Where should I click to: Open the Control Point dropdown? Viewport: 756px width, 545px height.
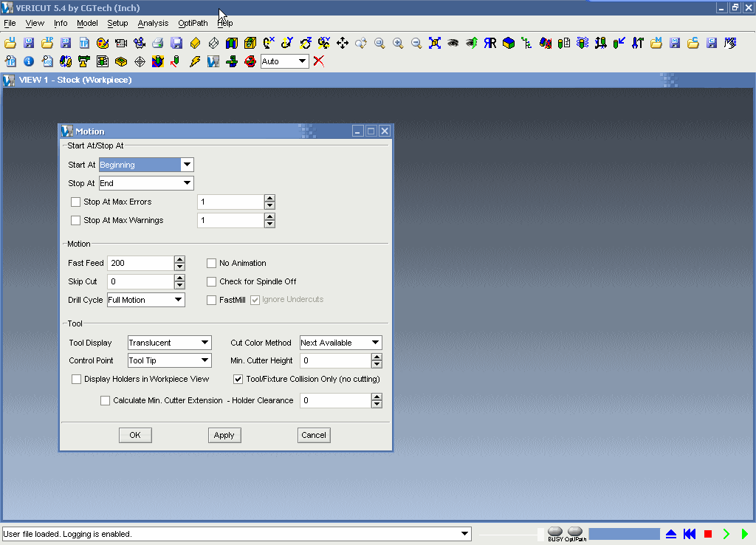[x=170, y=361]
